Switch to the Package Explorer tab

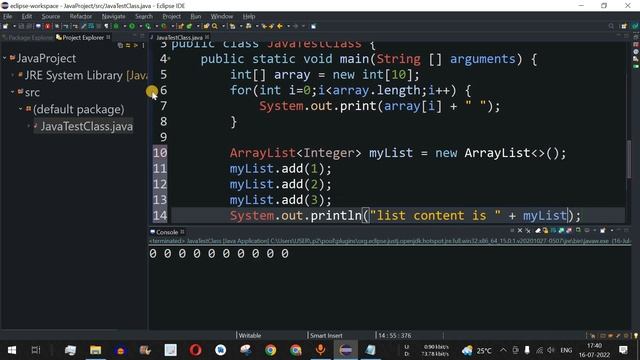[x=27, y=38]
